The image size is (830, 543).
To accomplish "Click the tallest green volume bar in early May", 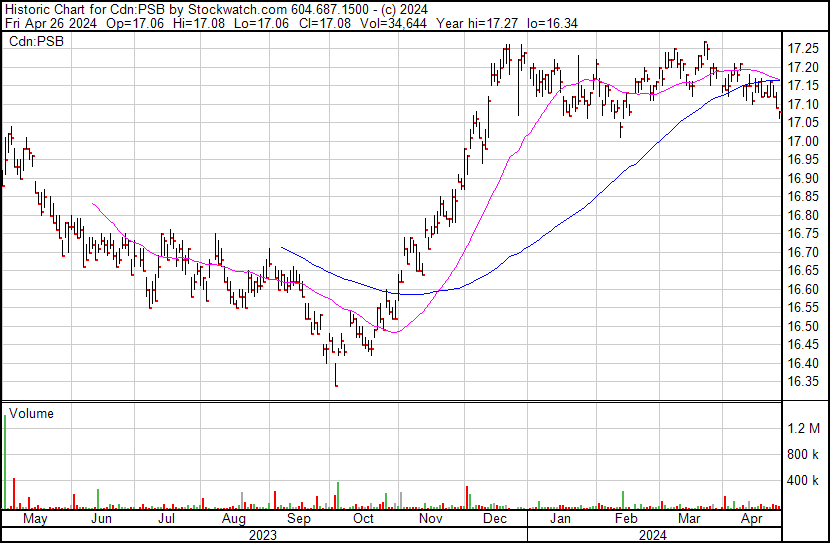I will 5,462.
